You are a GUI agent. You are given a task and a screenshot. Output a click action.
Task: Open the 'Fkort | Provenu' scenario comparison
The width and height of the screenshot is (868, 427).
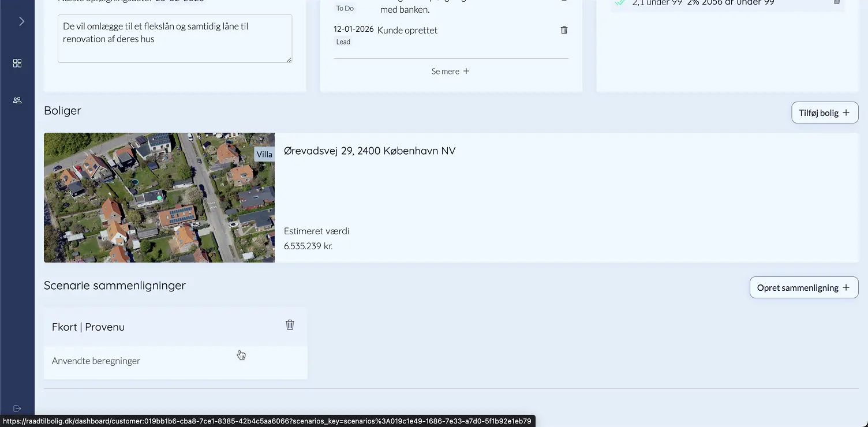88,327
